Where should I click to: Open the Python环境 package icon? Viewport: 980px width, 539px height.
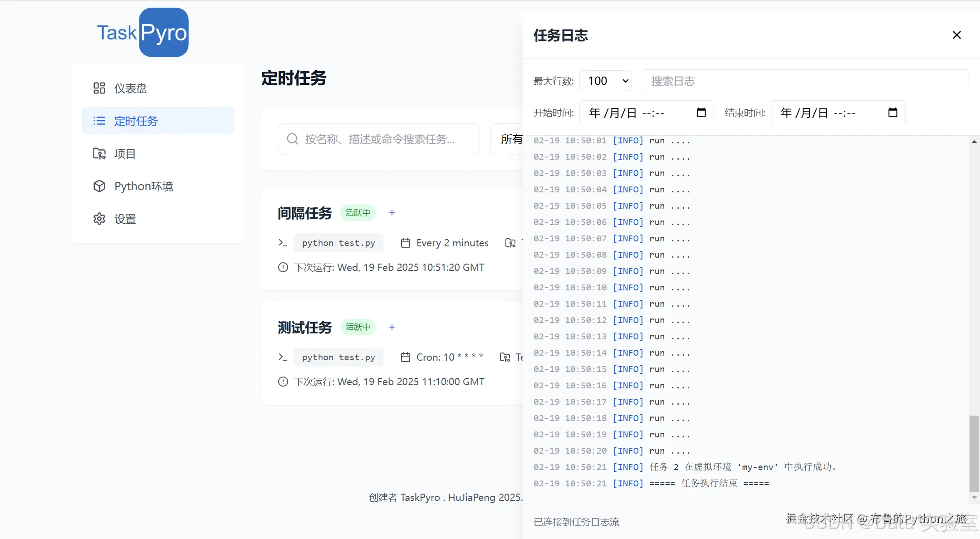99,186
